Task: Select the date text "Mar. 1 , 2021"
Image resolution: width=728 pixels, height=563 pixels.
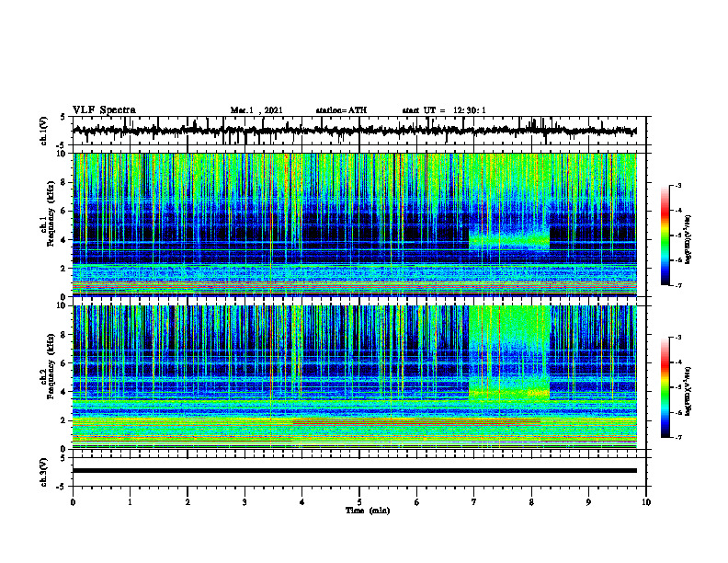Action: coord(256,110)
